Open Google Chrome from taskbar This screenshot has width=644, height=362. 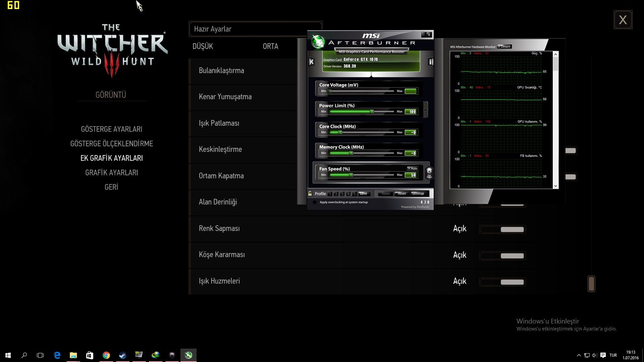tap(106, 355)
